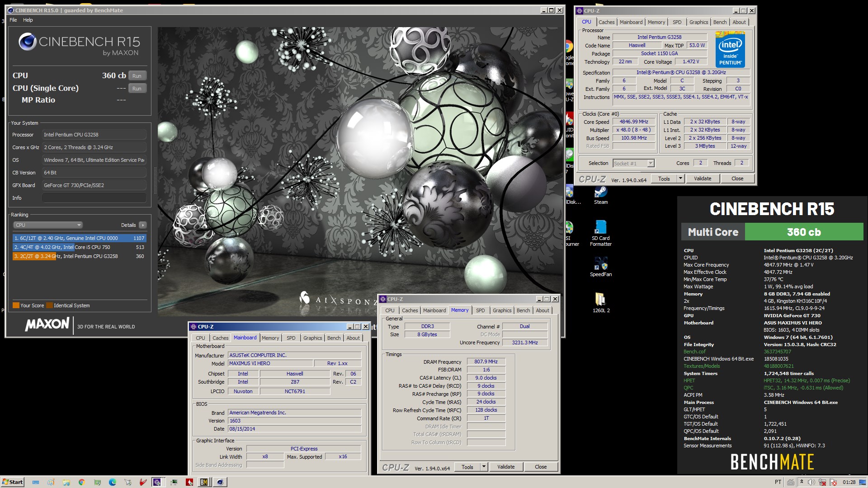Click Uncore Frequency 3231.3 MHz value
This screenshot has width=868, height=488.
(x=524, y=343)
